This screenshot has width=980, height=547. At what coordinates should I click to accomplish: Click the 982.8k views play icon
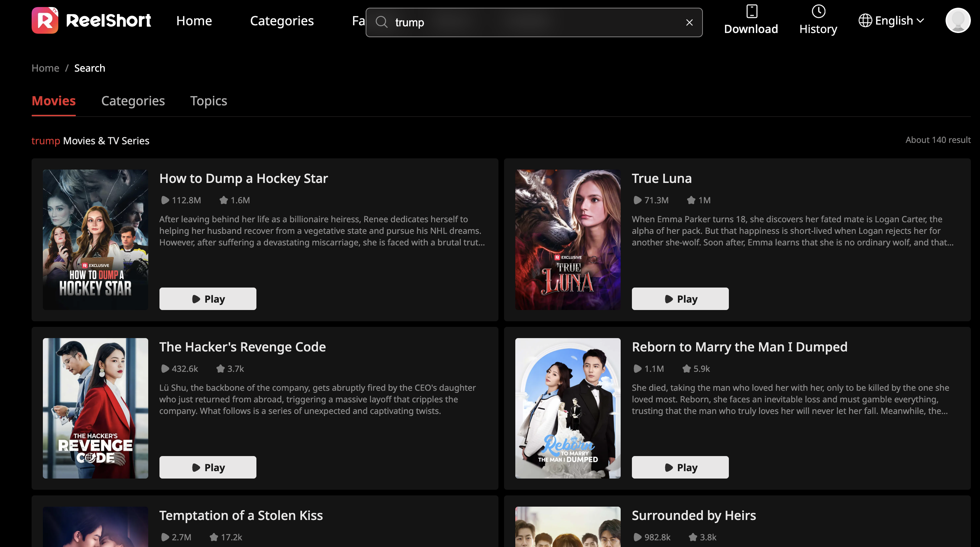(637, 537)
